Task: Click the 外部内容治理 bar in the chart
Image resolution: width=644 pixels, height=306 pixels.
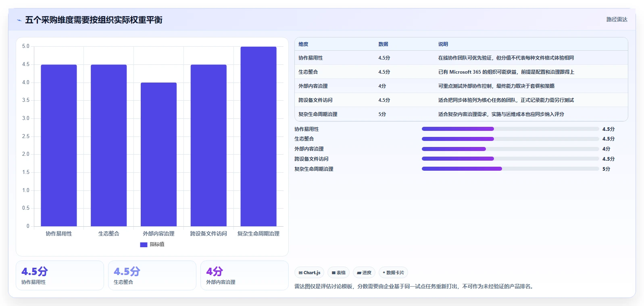Action: (158, 154)
